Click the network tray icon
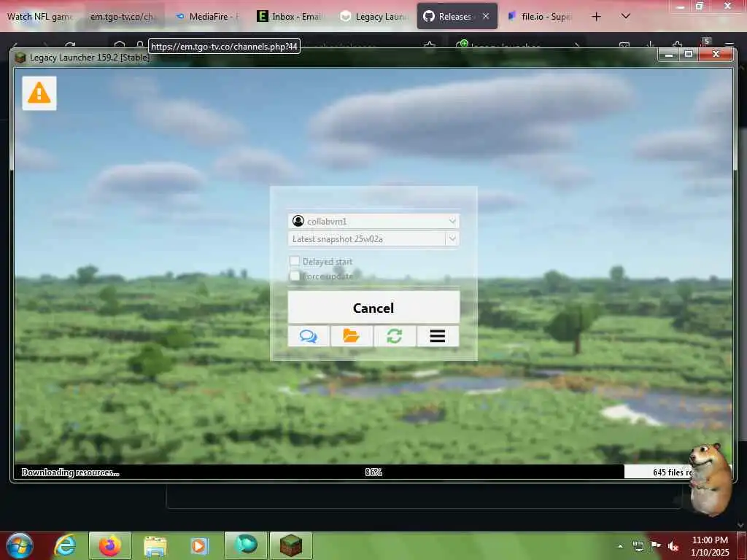Screen dimensions: 747x560 [x=638, y=546]
